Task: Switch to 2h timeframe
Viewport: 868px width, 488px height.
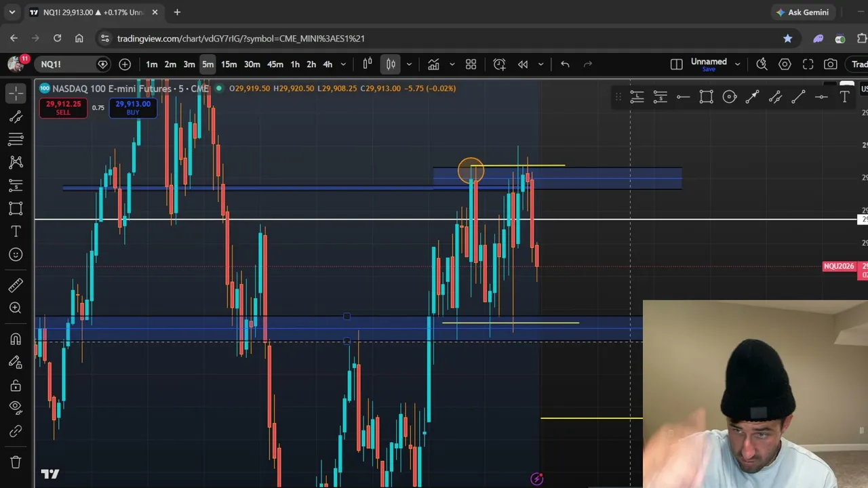Action: 311,64
